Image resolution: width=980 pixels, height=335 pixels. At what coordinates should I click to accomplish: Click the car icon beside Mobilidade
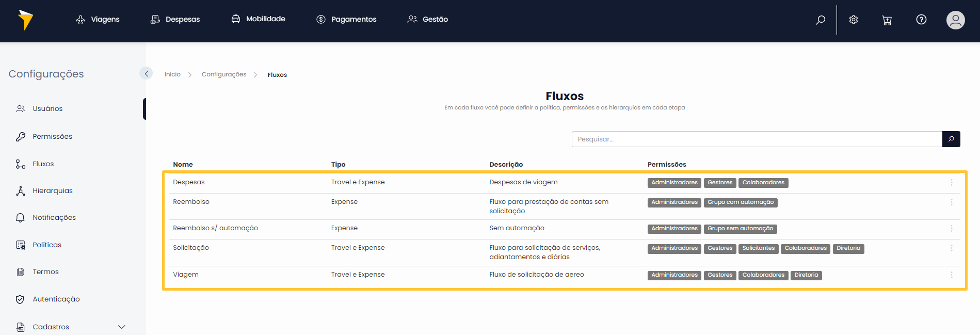pos(236,19)
